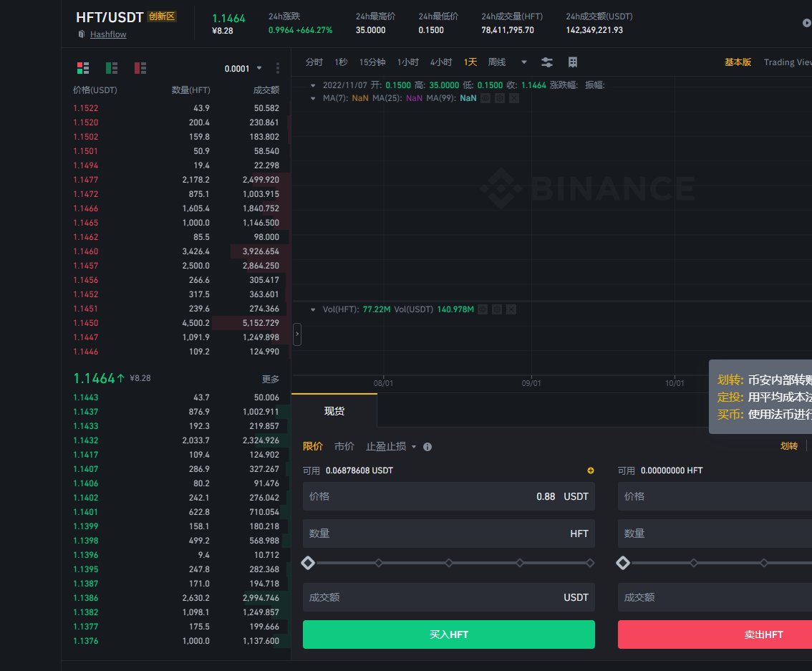Screen dimensions: 812x671
Task: Show buy orders only order book view
Action: (111, 68)
